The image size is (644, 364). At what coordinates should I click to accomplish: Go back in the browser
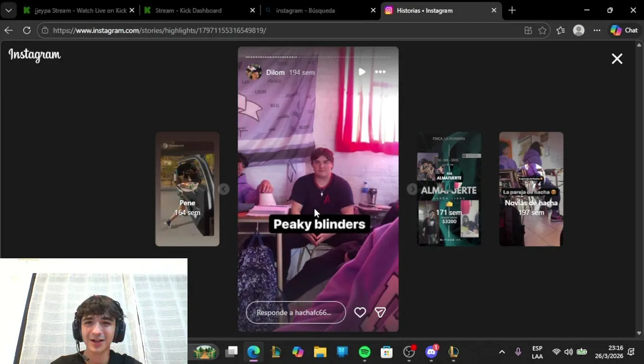click(x=9, y=30)
